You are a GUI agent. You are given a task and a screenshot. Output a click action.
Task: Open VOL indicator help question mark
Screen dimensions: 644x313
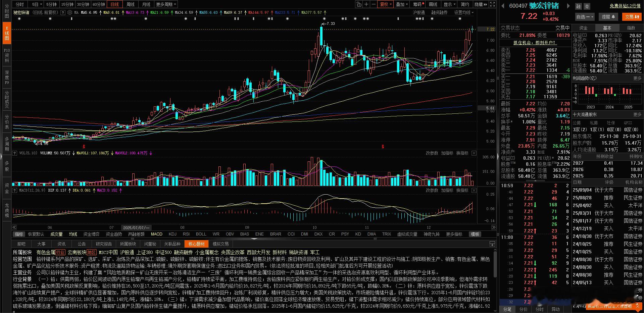pyautogui.click(x=15, y=153)
